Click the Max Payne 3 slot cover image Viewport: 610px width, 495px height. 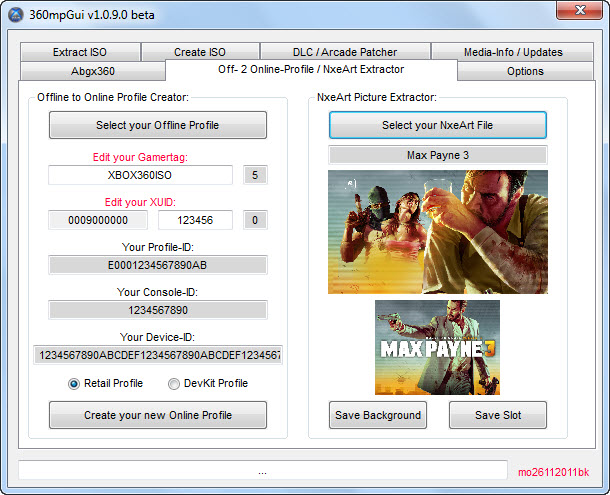click(437, 347)
